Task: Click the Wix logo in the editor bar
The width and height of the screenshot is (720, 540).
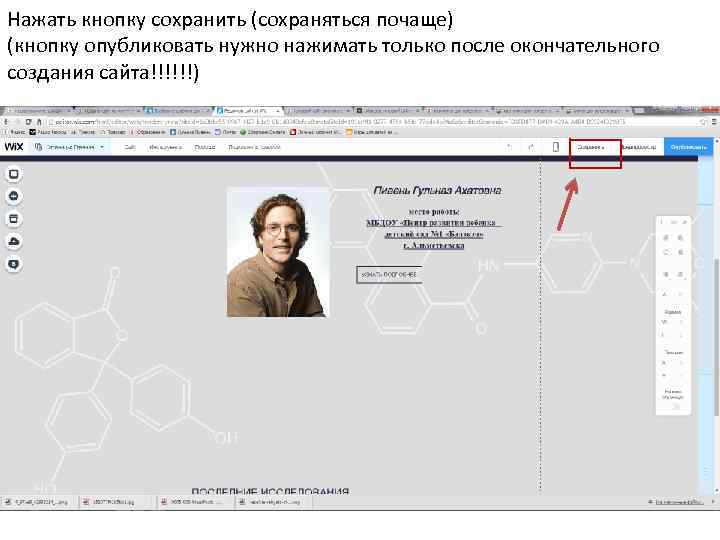Action: (x=14, y=147)
